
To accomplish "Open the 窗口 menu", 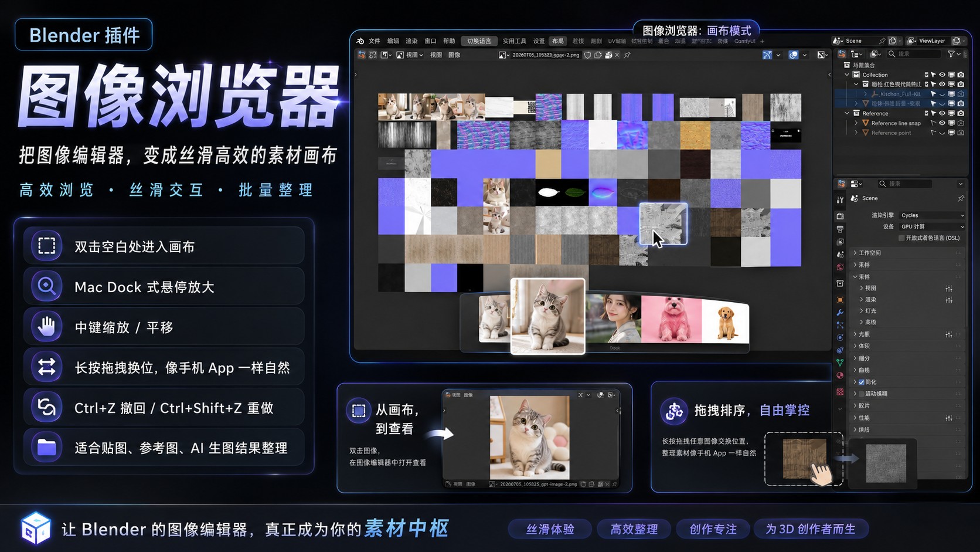I will tap(430, 41).
